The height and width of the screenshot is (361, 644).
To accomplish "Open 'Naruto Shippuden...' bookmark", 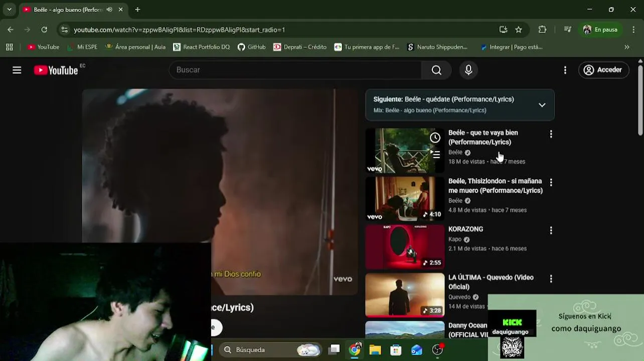I will pos(437,47).
